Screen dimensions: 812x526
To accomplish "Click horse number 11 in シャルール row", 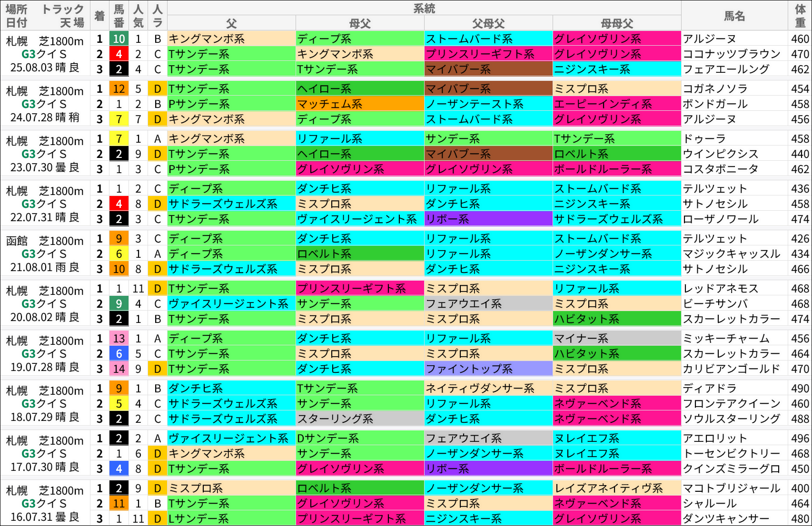I will [x=119, y=504].
